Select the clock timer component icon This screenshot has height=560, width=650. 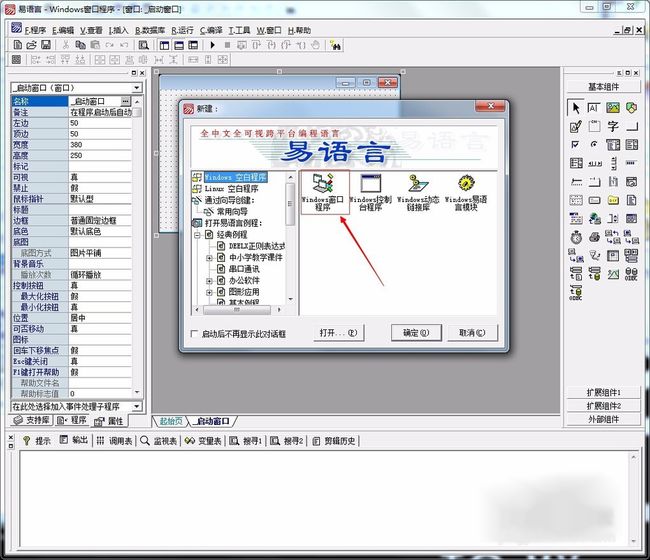coord(576,237)
